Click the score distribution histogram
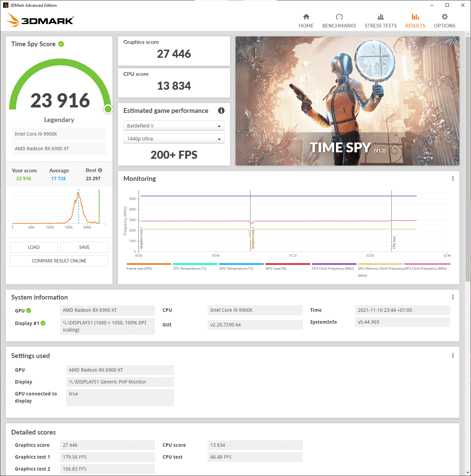The image size is (471, 476). [x=59, y=209]
